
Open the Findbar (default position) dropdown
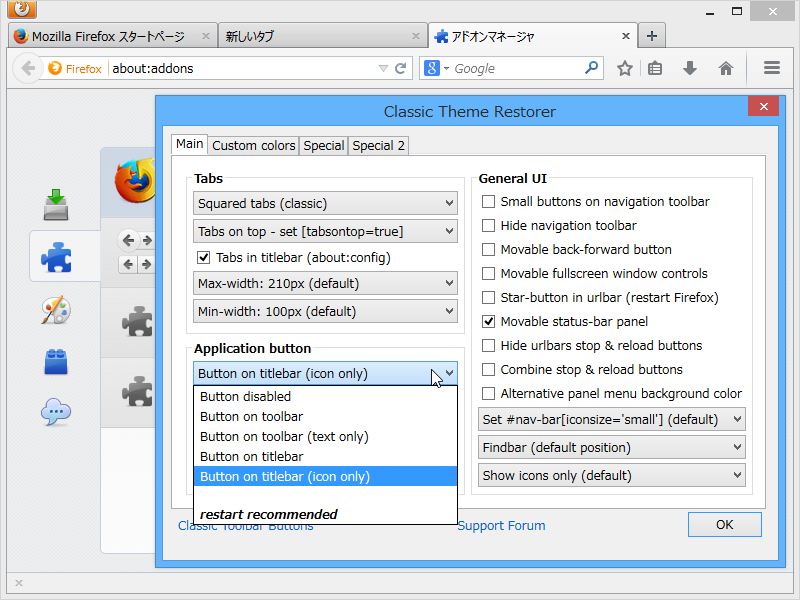tap(612, 447)
